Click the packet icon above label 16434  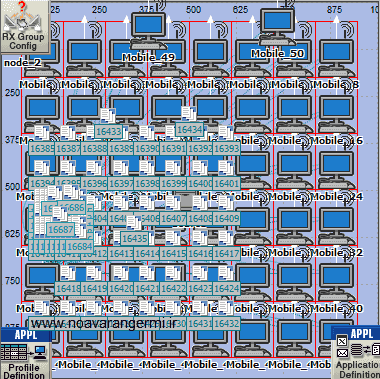point(189,114)
